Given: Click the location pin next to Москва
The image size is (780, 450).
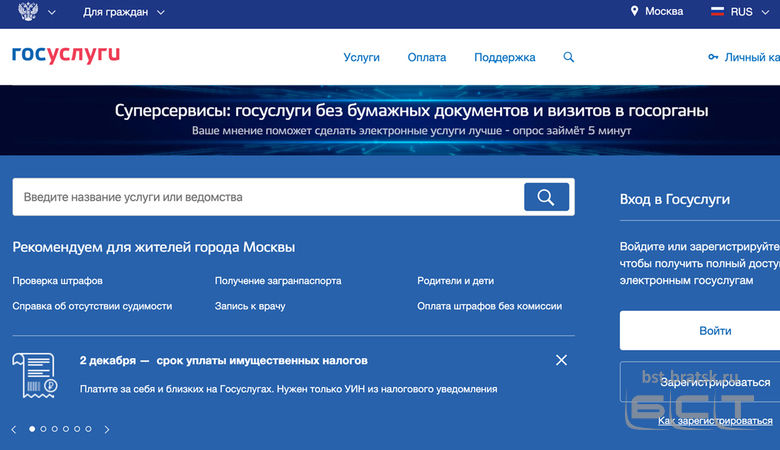Looking at the screenshot, I should point(634,12).
